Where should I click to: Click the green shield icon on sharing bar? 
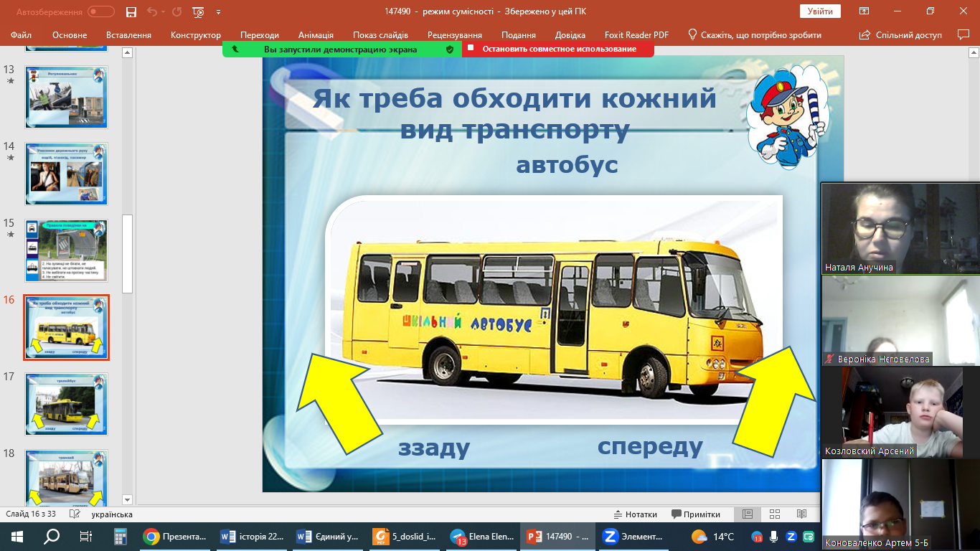tap(450, 50)
